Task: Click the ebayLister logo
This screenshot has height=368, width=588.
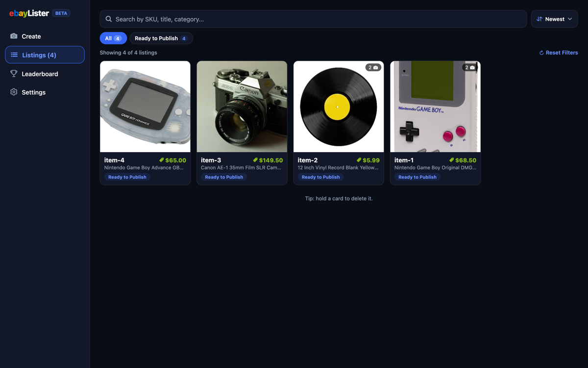Action: coord(29,13)
